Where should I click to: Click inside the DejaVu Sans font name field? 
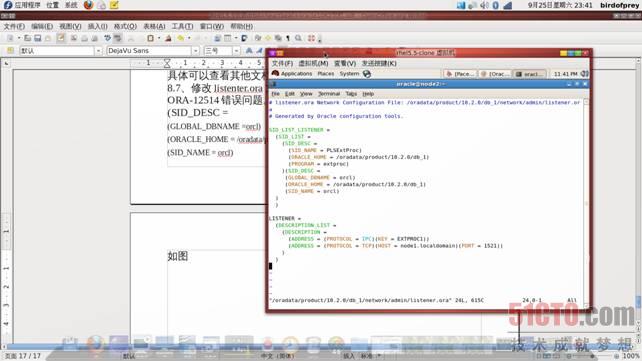pyautogui.click(x=149, y=51)
